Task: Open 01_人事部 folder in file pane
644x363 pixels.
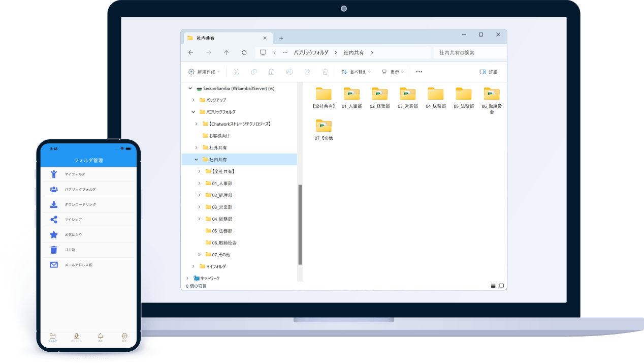Action: [351, 98]
